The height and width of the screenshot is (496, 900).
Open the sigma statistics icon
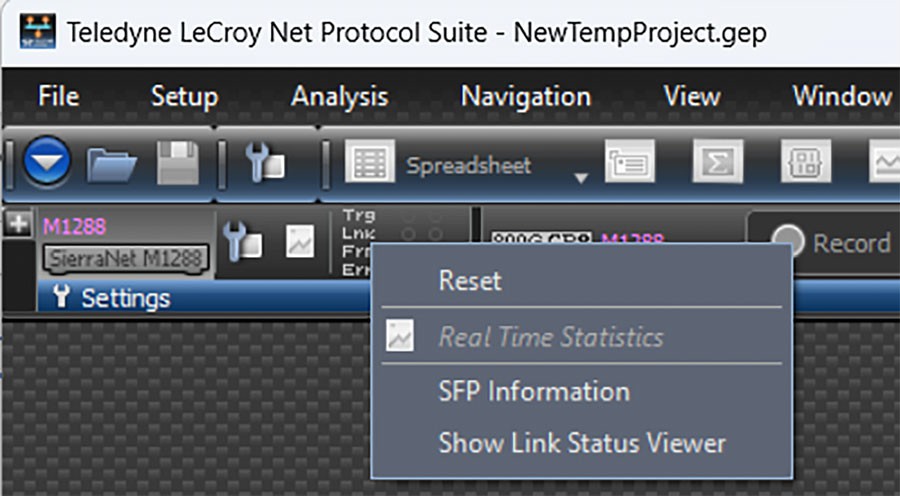(717, 161)
